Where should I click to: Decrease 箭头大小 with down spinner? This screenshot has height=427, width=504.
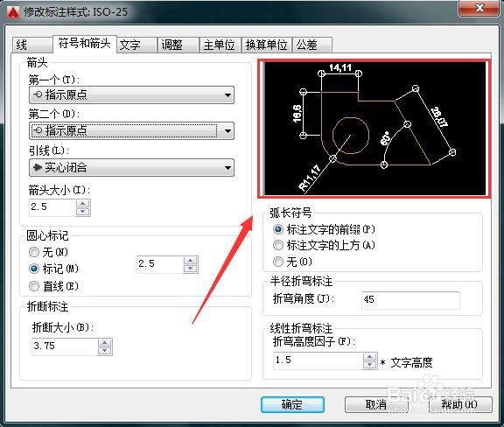[83, 212]
